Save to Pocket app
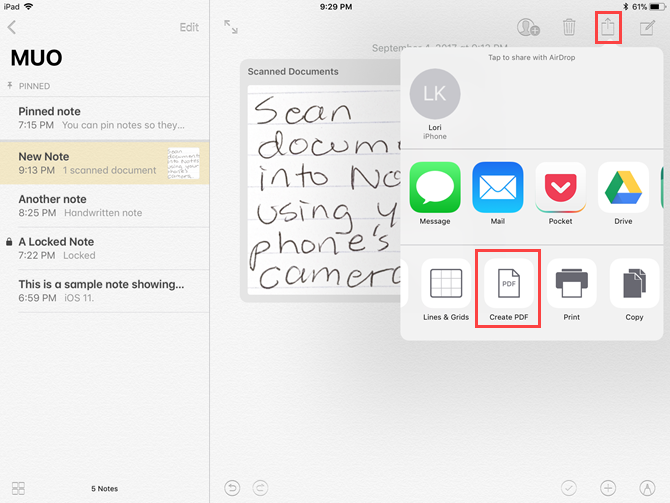The height and width of the screenshot is (503, 670). pos(560,193)
